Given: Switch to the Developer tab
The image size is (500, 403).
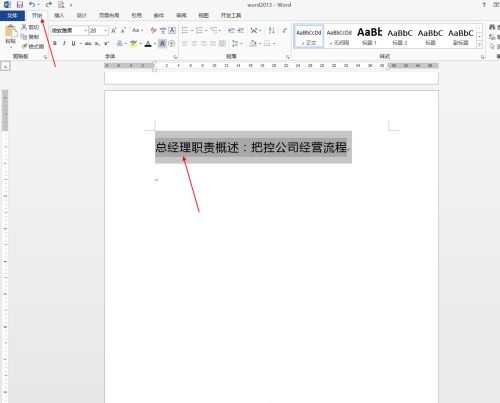Looking at the screenshot, I should tap(231, 15).
